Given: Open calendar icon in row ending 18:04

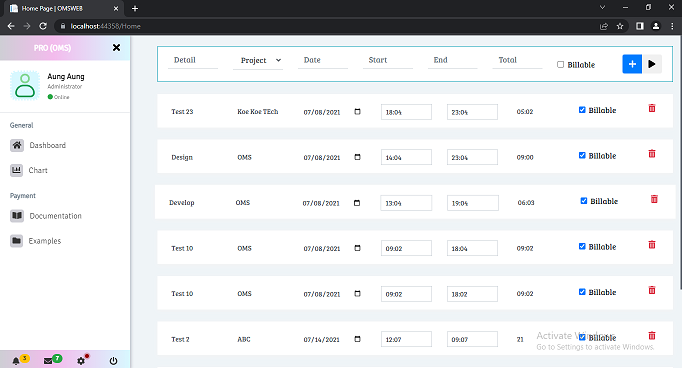Looking at the screenshot, I should tap(358, 248).
